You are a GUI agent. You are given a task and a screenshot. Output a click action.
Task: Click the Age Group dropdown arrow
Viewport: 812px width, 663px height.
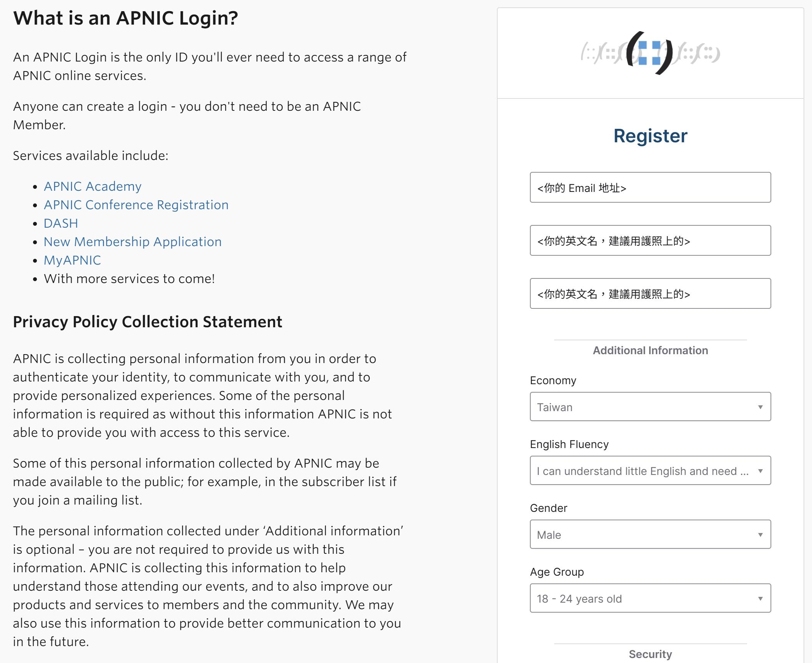[x=760, y=598]
